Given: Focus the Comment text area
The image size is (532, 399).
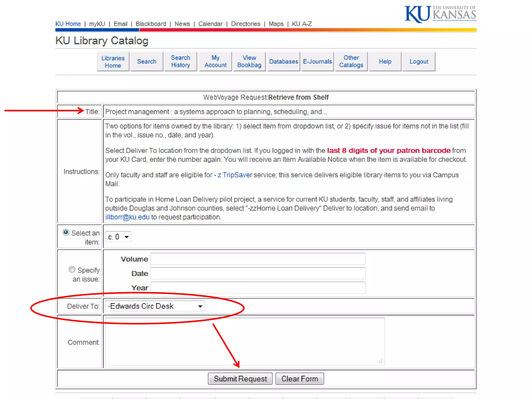Looking at the screenshot, I should tap(245, 342).
